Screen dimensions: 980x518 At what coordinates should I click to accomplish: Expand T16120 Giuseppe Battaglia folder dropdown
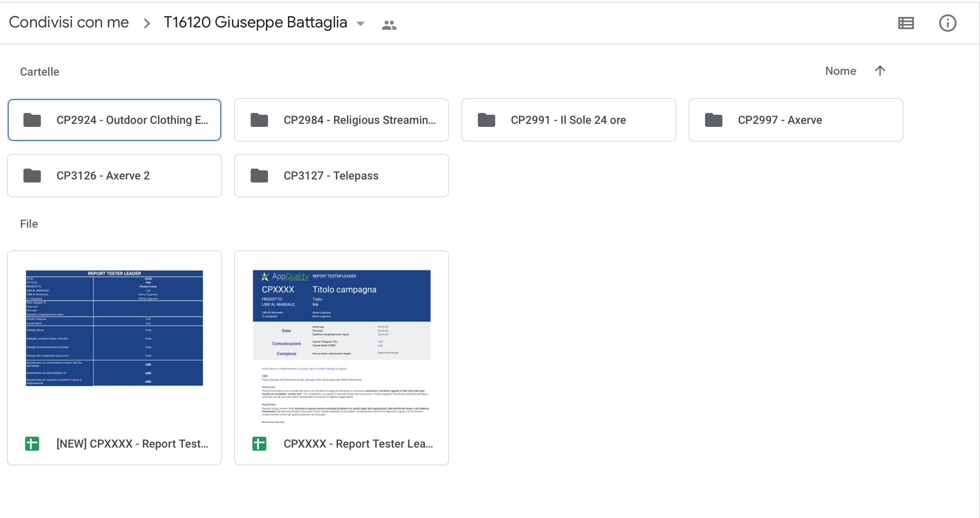(x=360, y=24)
